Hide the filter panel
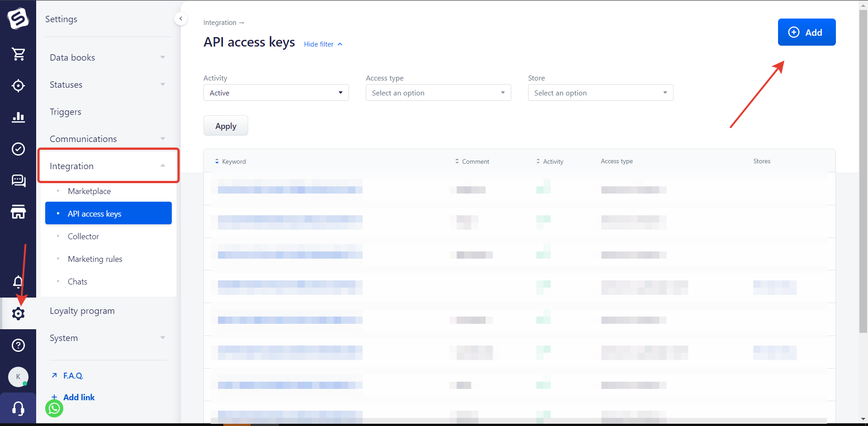This screenshot has height=426, width=868. coord(323,44)
